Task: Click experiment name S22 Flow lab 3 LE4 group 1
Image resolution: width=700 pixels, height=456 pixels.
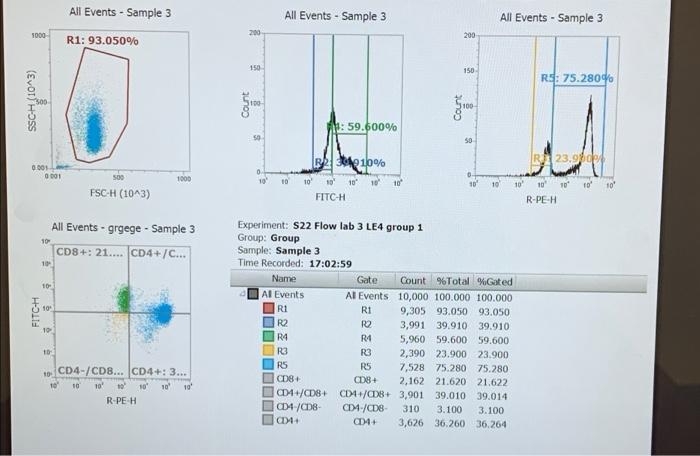Action: click(x=358, y=226)
